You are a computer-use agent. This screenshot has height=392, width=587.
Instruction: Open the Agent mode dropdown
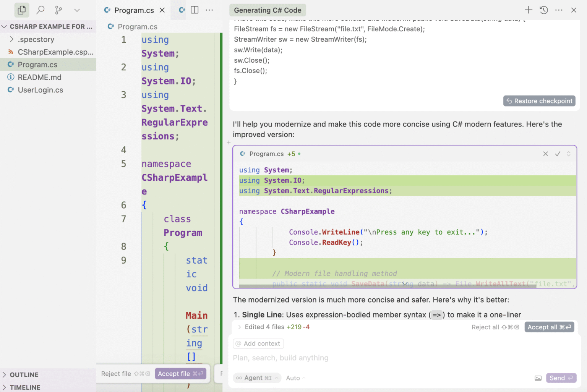click(x=257, y=378)
